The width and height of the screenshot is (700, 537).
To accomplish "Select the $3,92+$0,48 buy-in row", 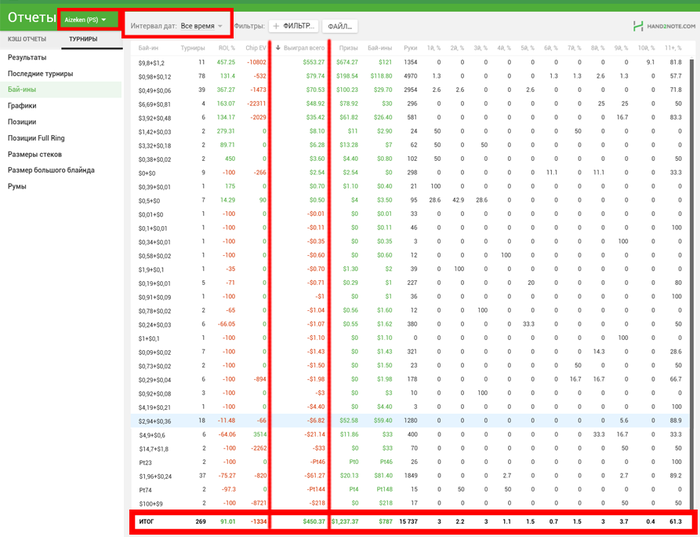I will pos(410,118).
